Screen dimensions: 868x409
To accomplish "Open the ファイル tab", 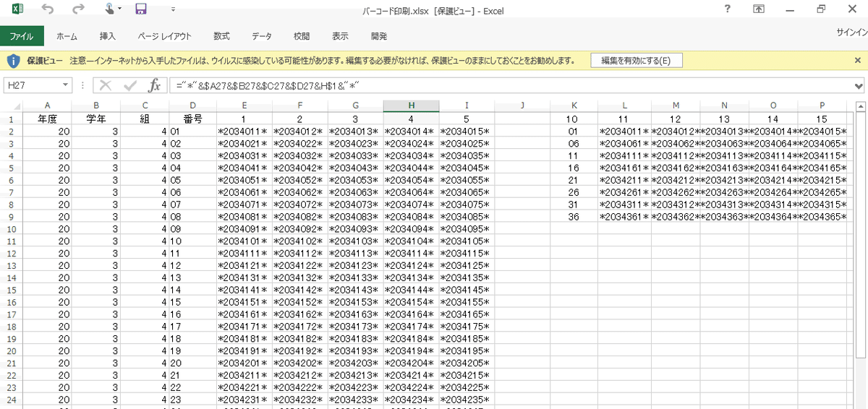I will click(x=22, y=36).
